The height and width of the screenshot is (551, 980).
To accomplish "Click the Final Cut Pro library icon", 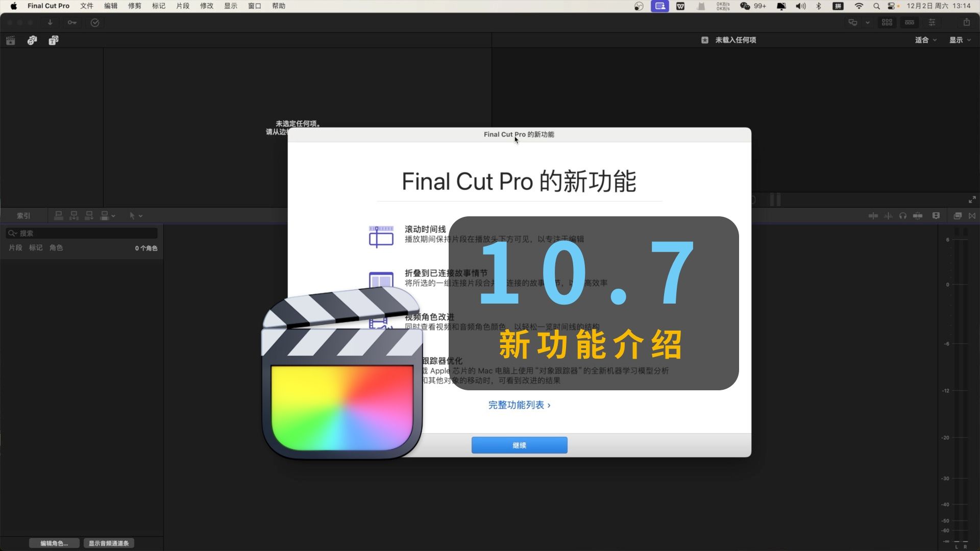I will click(x=10, y=40).
